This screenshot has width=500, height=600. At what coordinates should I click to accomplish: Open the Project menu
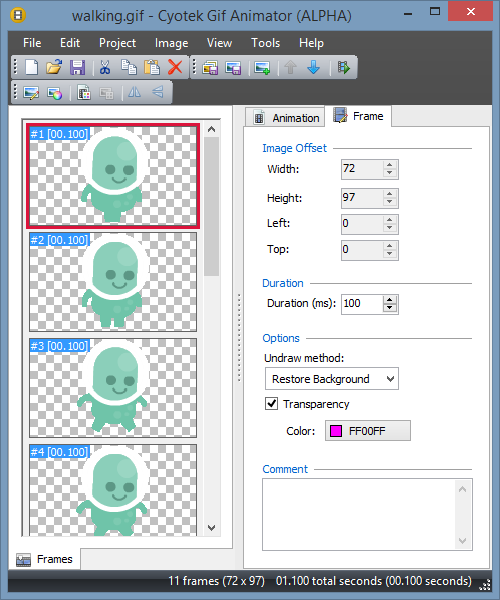click(x=117, y=43)
